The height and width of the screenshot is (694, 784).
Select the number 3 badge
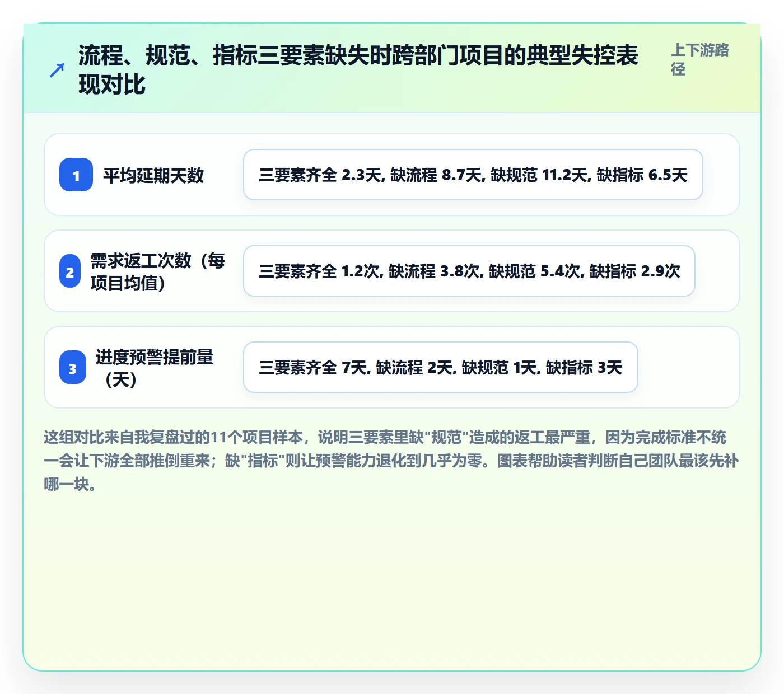point(73,368)
